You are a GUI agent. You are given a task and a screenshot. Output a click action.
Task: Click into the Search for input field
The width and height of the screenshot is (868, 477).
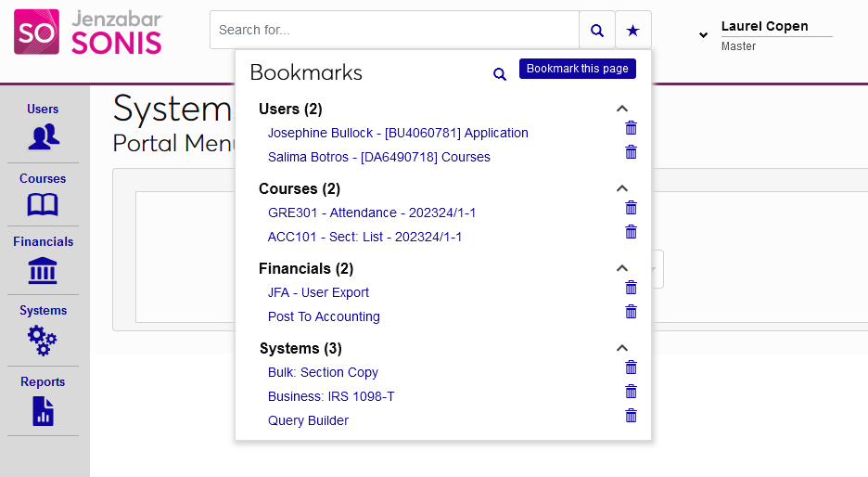tap(394, 31)
